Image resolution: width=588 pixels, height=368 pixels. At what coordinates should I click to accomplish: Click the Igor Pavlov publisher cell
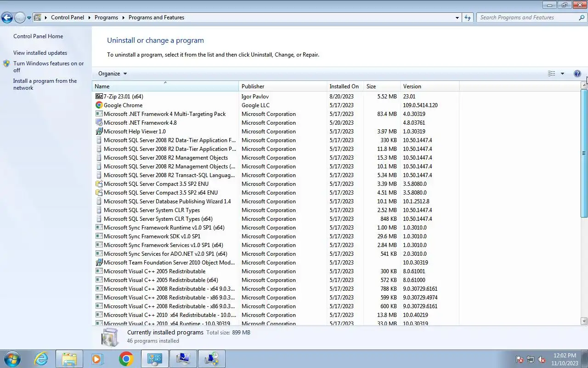255,97
